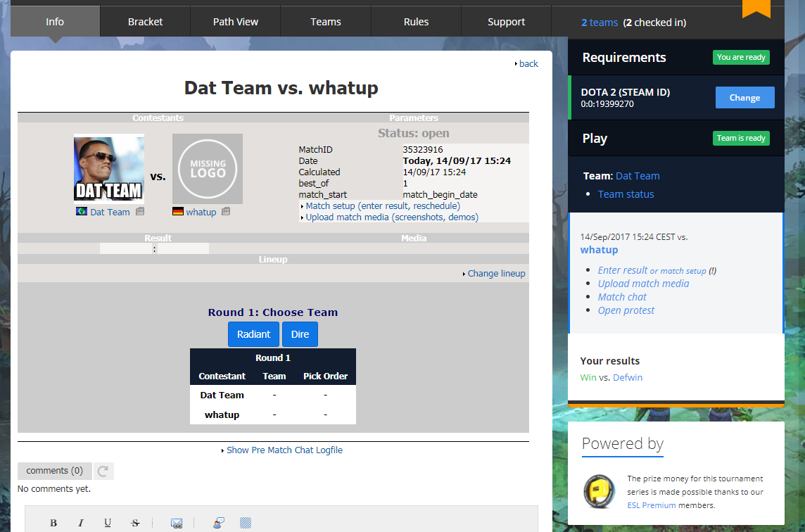Viewport: 805px width, 532px height.
Task: Click the Team is ready badge
Action: 741,138
